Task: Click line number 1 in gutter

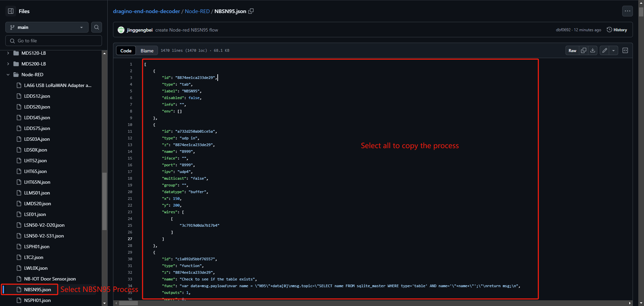Action: pyautogui.click(x=131, y=64)
